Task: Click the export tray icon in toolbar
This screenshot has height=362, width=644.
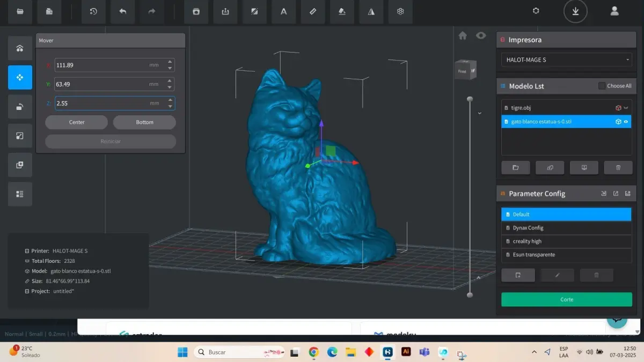Action: click(x=225, y=11)
